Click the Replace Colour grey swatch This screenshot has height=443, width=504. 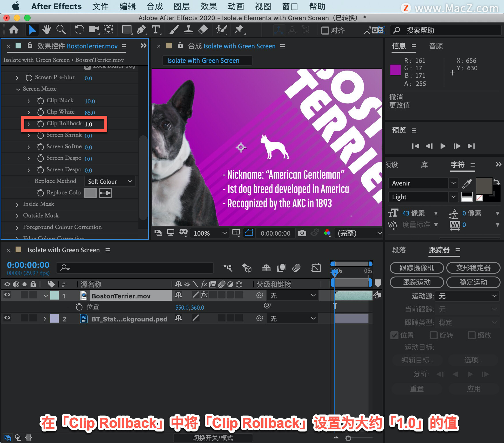click(90, 193)
